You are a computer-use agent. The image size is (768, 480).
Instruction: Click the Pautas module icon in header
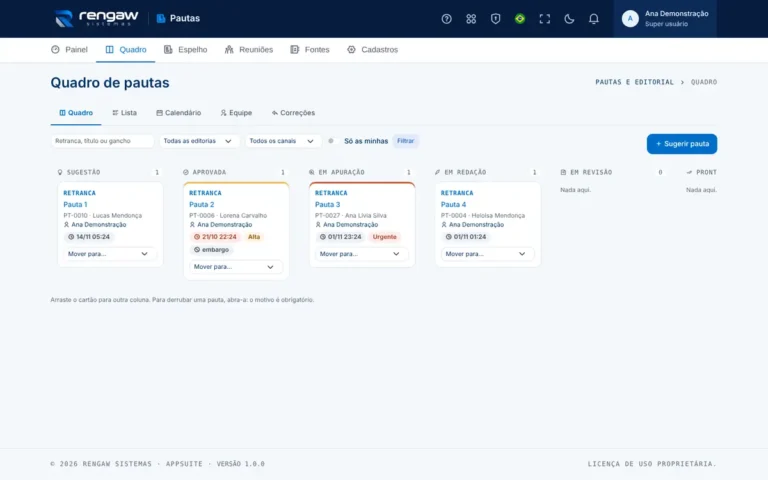(x=161, y=18)
